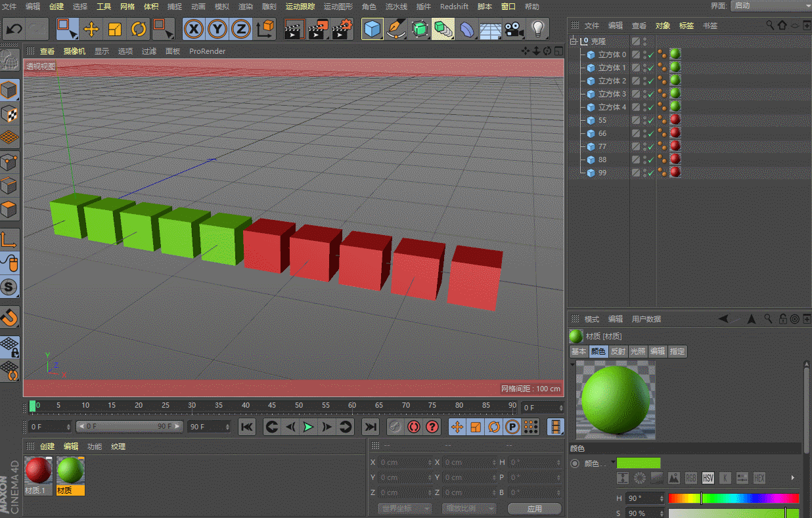Viewport: 812px width, 518px height.
Task: Select Points mode in the left palette
Action: coord(9,162)
